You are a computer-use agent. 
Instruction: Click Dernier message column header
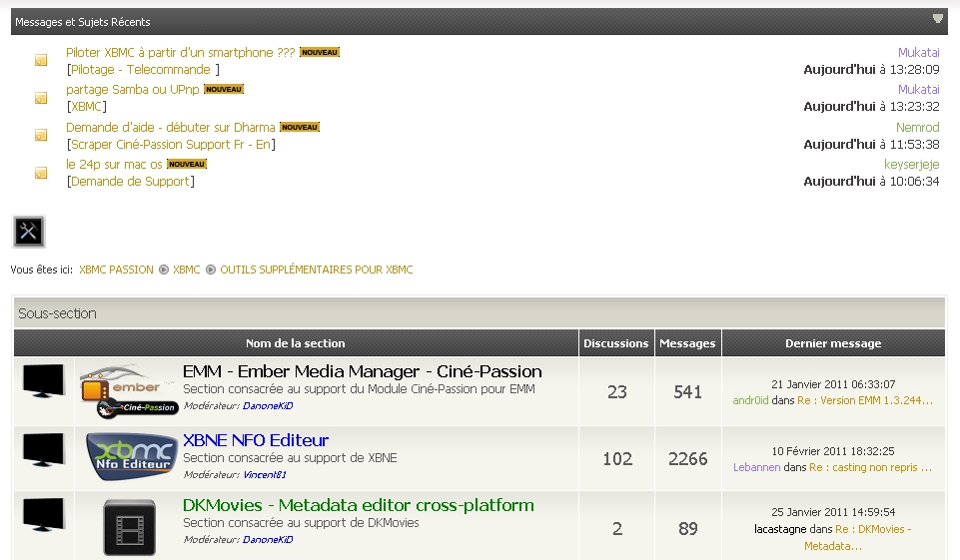[x=833, y=343]
